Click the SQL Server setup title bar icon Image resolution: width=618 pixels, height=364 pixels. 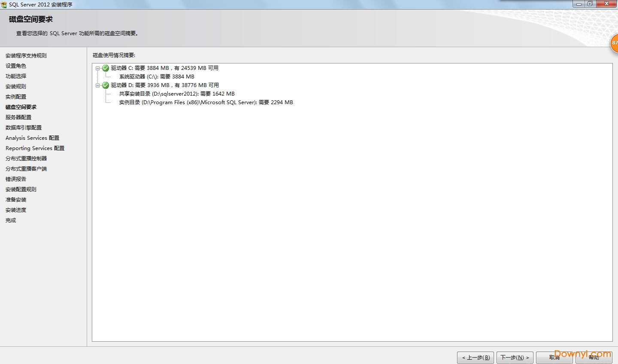pos(4,4)
